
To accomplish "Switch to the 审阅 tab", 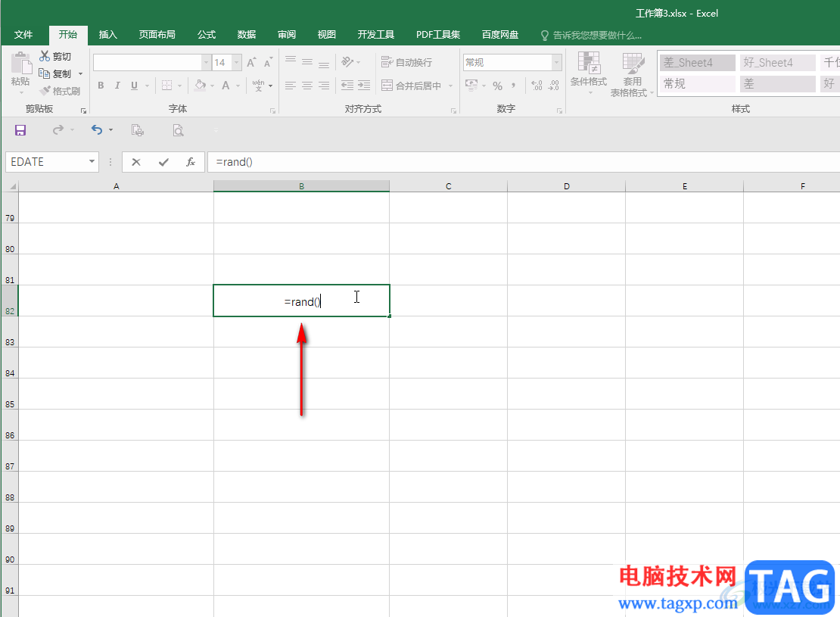I will click(287, 35).
